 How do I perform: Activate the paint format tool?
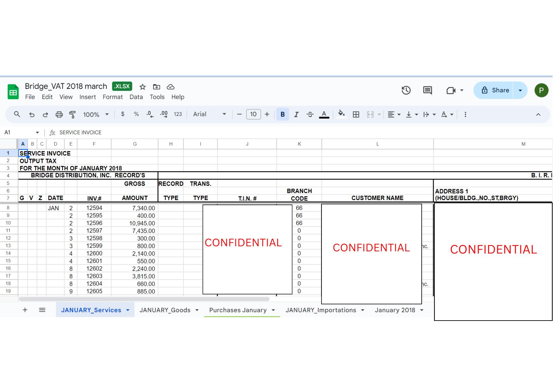[72, 114]
